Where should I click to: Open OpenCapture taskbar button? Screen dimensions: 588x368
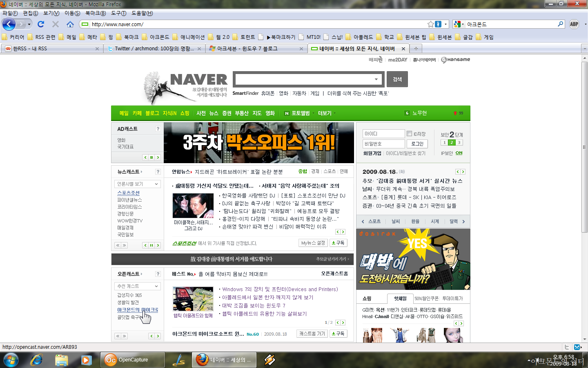point(133,360)
